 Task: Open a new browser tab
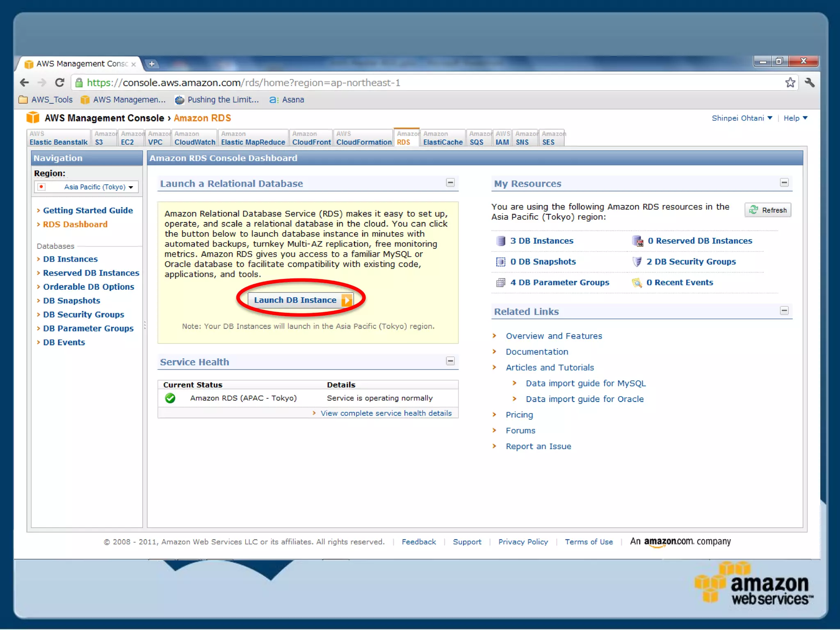[x=152, y=64]
